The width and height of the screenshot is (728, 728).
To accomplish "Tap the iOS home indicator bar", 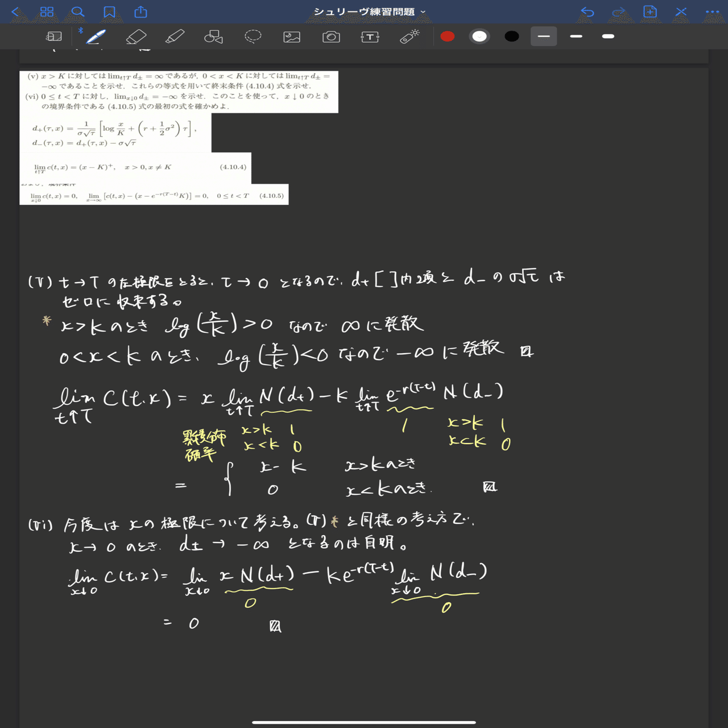I will (x=364, y=722).
